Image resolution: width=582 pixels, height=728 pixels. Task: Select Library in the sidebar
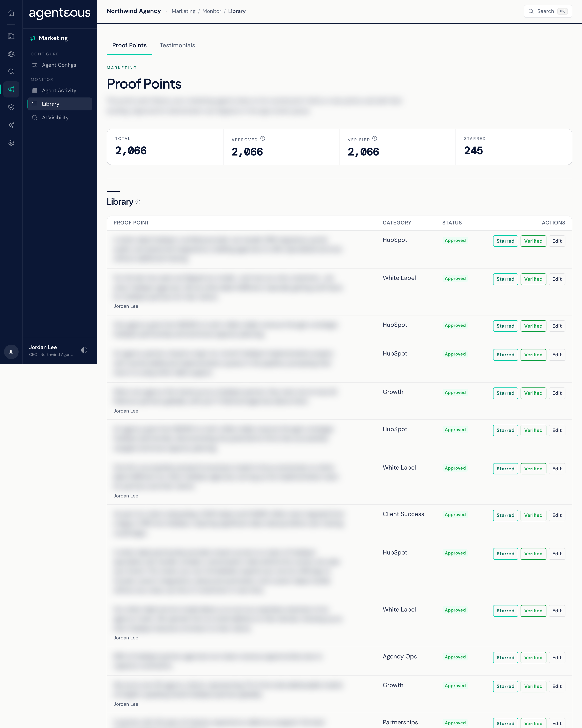point(59,104)
